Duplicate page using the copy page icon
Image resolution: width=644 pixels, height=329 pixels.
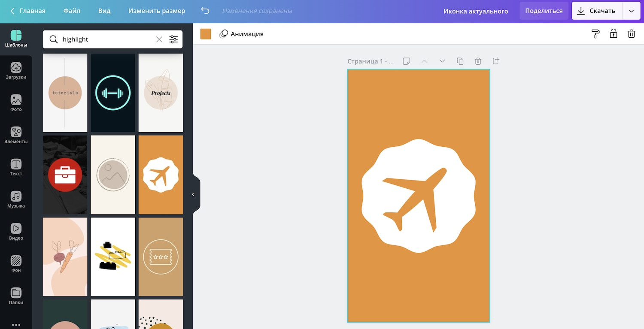coord(460,61)
